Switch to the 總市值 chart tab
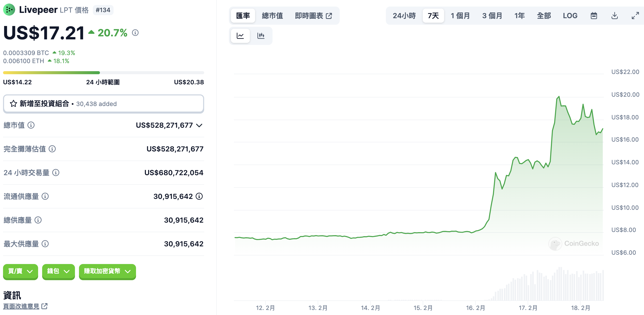Screen dimensions: 644x315 [x=272, y=16]
